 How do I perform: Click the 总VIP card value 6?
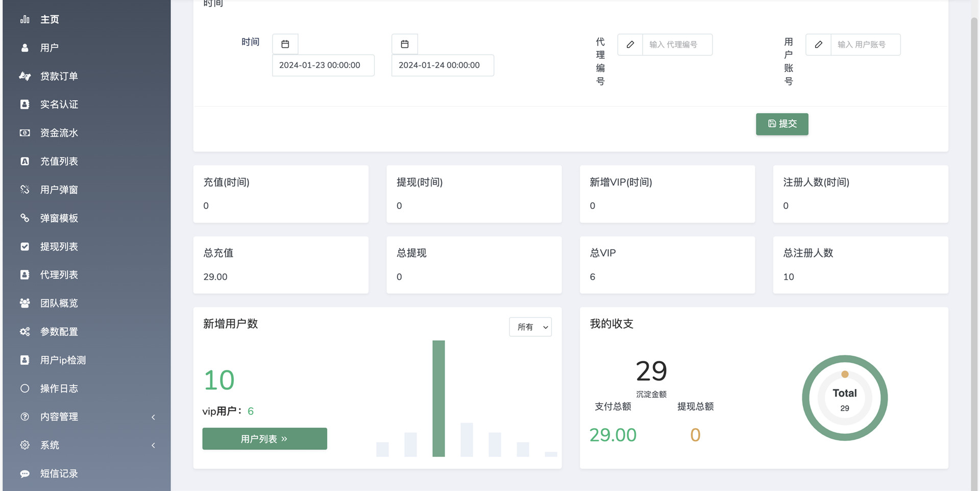(x=593, y=277)
